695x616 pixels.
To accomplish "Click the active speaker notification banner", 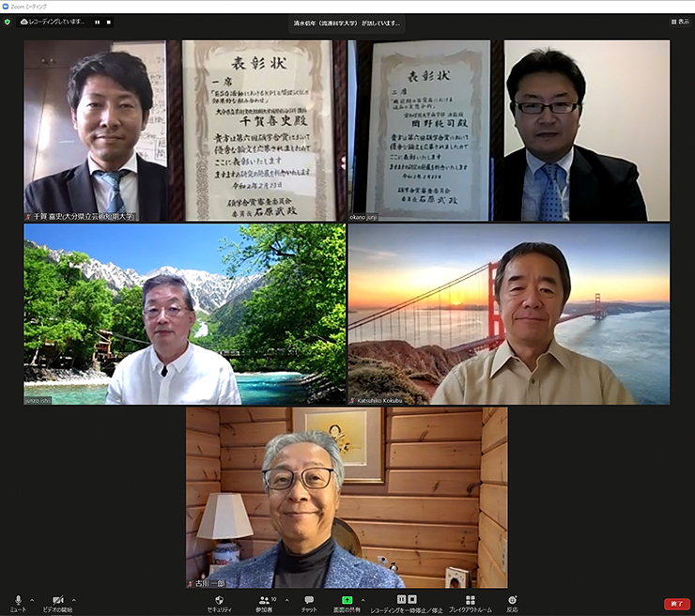I will pos(347,22).
